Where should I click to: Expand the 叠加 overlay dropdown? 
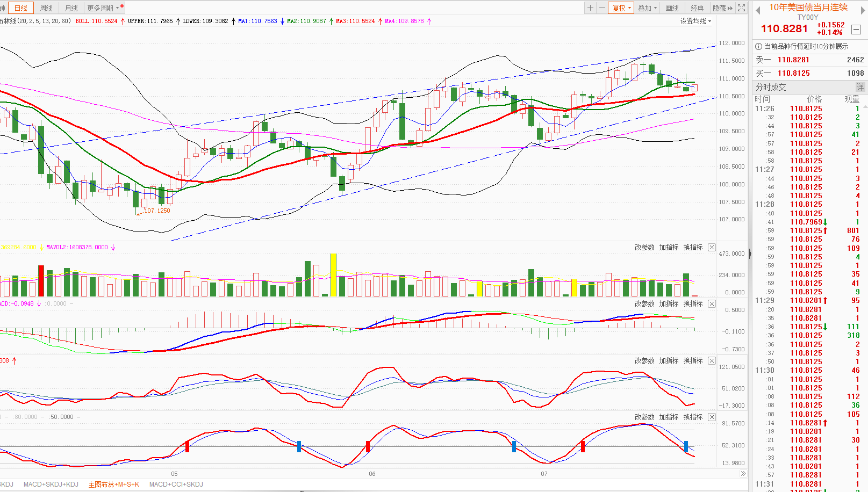647,8
